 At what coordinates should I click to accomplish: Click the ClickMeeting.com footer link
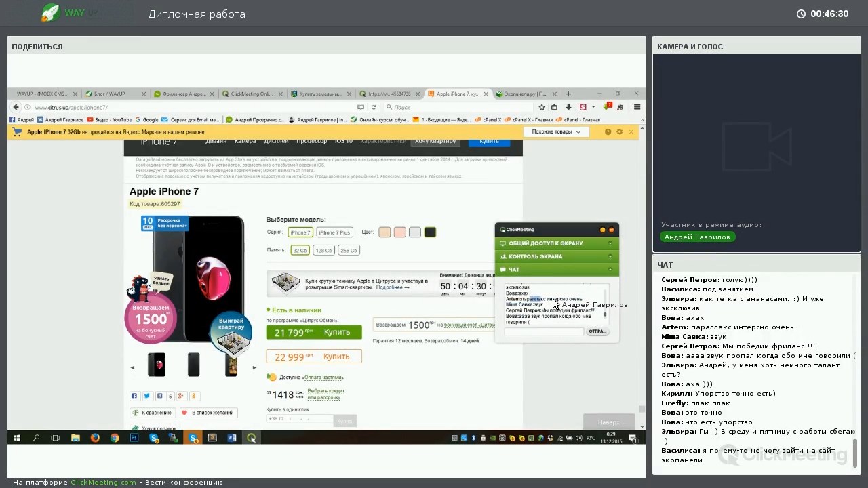pos(104,483)
